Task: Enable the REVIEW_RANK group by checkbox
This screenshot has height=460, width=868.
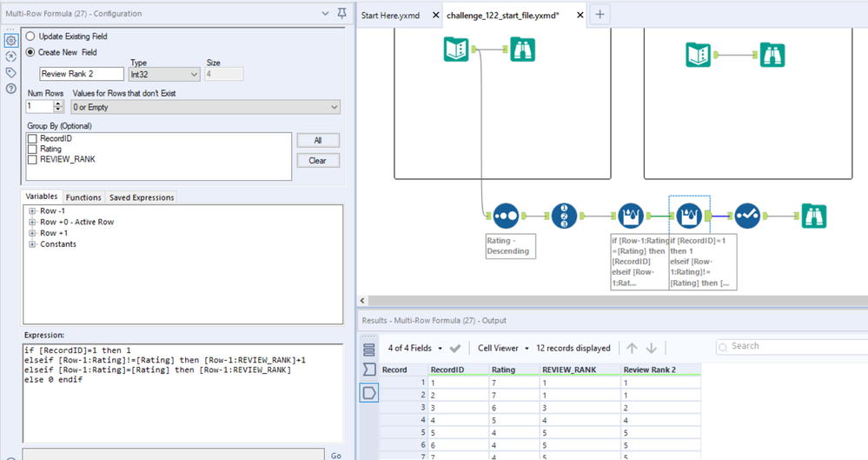Action: point(32,159)
